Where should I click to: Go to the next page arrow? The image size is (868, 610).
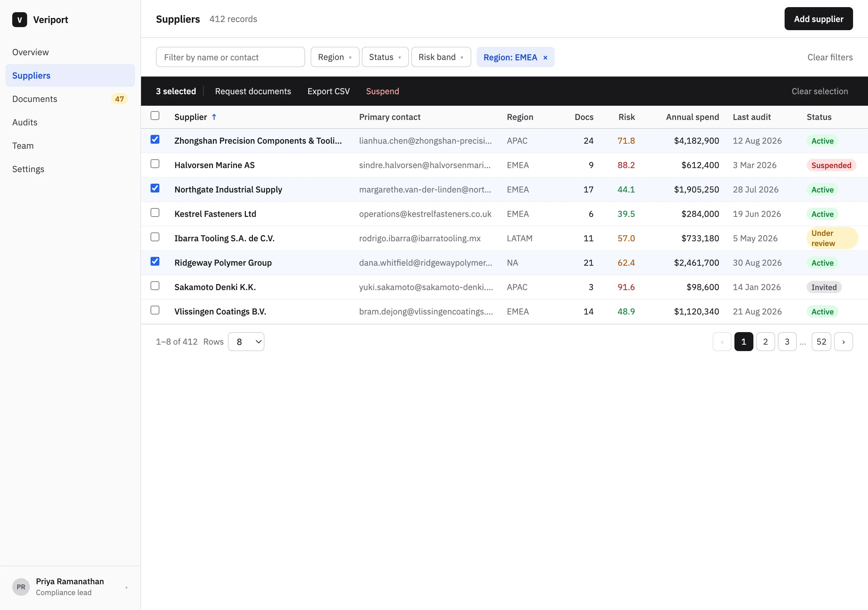[x=844, y=342]
